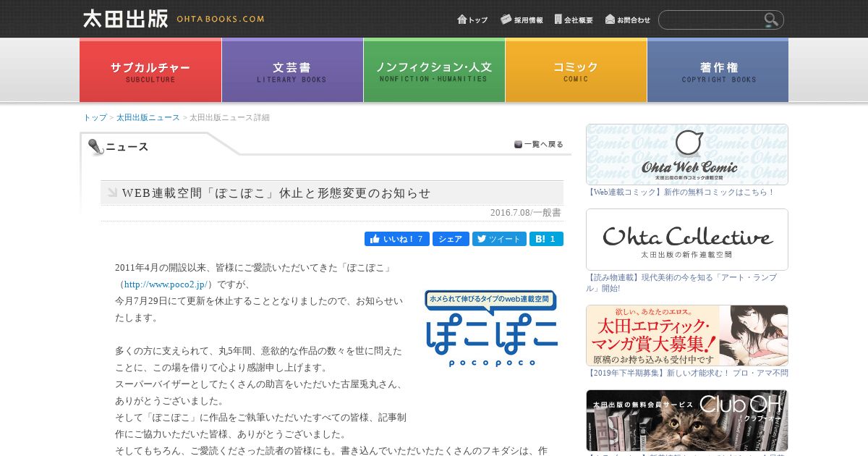
Task: Open 【2019年下半期募集】新しい才能求む link
Action: (x=687, y=373)
